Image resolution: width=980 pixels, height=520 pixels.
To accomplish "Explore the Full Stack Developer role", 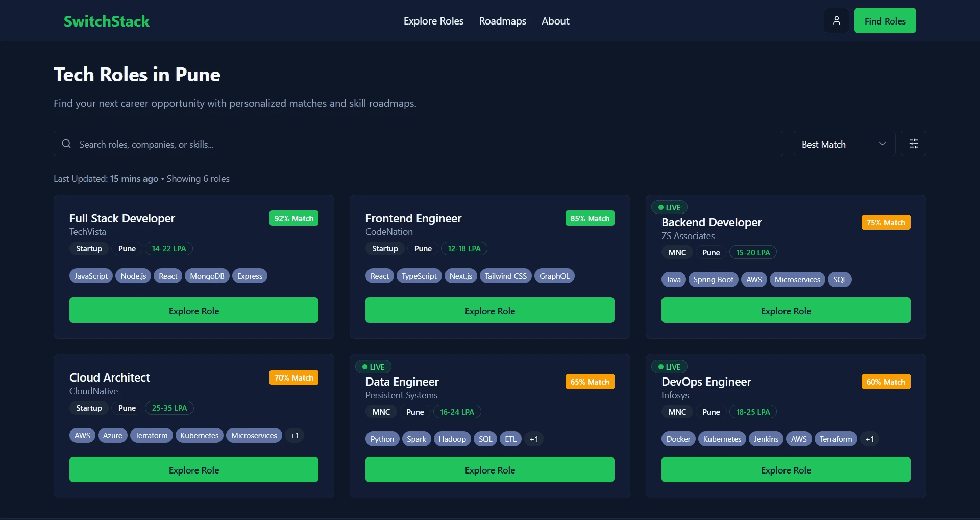I will click(x=193, y=310).
